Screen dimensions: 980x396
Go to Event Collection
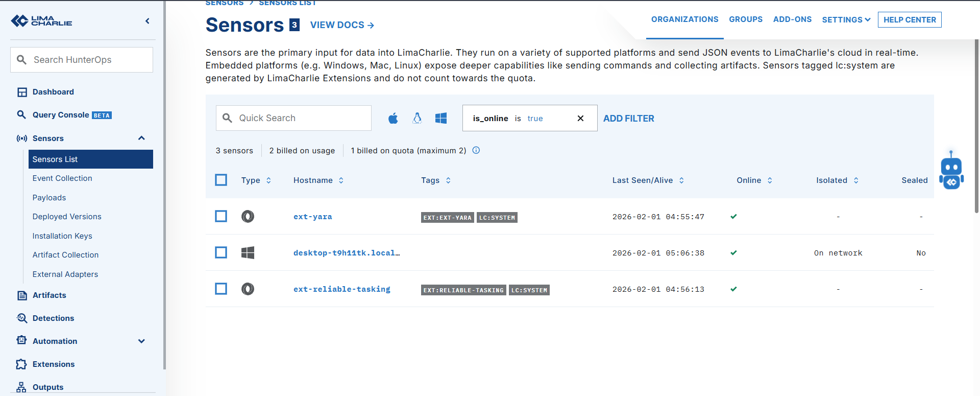[x=62, y=178]
